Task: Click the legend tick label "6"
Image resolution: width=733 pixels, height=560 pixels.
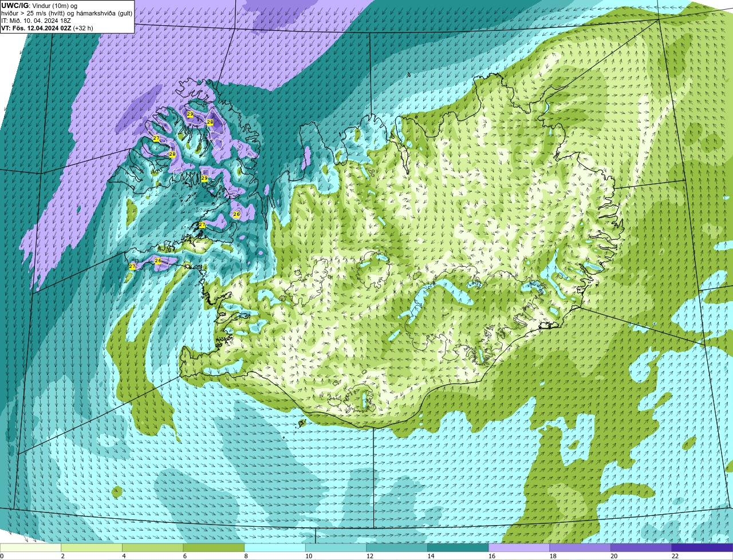Action: coord(185,556)
